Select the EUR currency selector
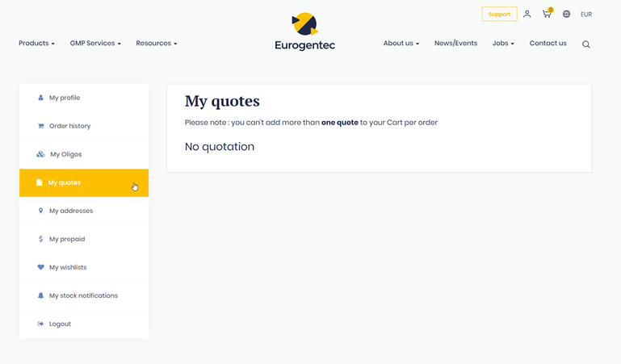 [x=586, y=15]
